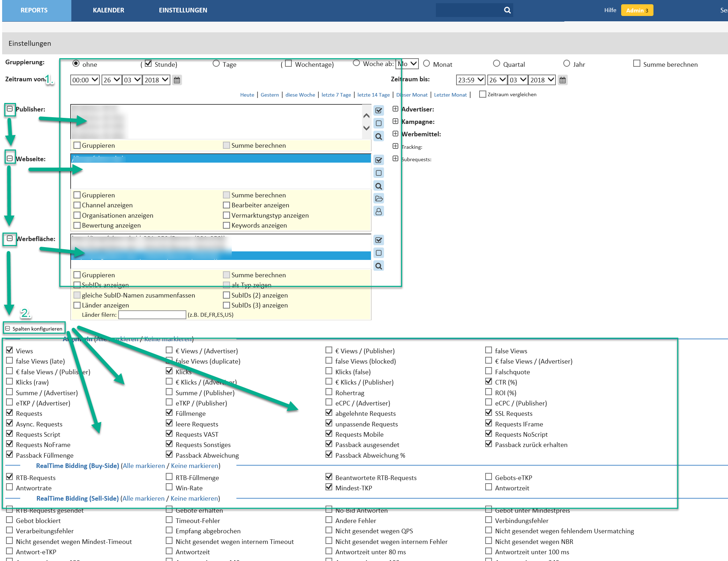Click the letzte 7 Tage link
This screenshot has height=561, width=728.
336,95
